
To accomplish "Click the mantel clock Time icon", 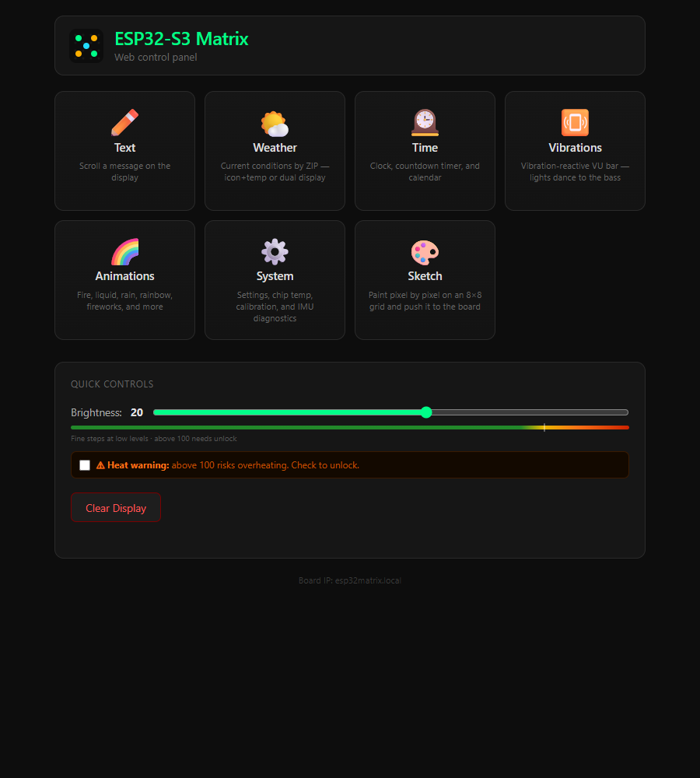I will (425, 123).
